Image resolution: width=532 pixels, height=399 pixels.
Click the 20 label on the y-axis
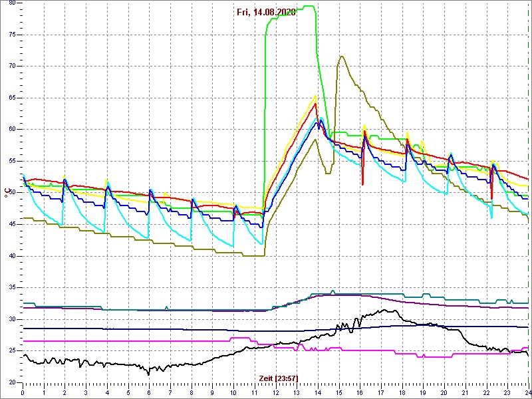[x=13, y=382]
